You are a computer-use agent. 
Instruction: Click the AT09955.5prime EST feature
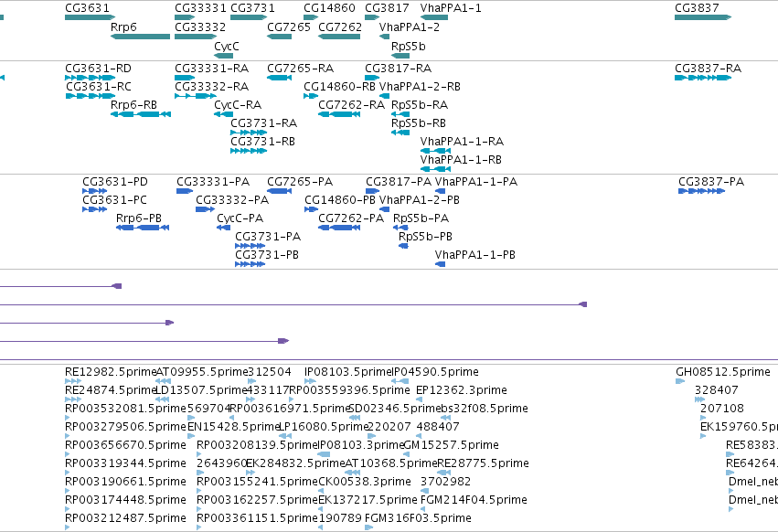164,381
